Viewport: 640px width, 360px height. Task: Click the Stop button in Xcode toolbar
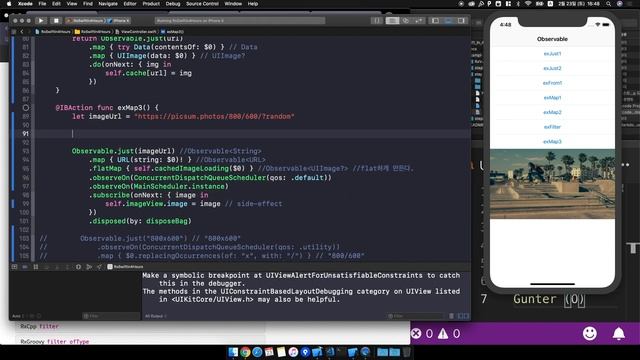point(56,20)
